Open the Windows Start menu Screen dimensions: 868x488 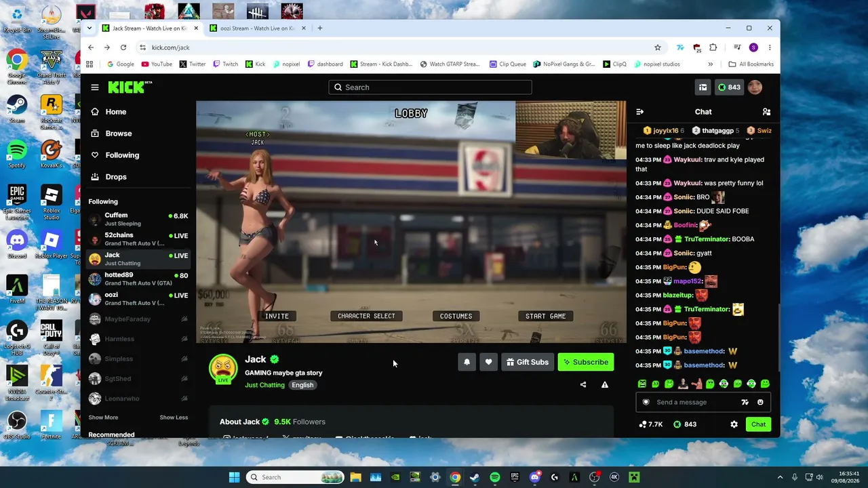click(234, 477)
